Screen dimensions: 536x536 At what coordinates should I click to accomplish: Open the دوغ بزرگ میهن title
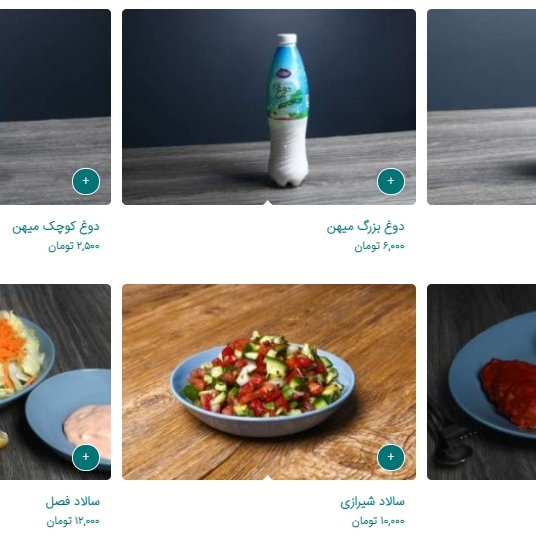pos(365,227)
